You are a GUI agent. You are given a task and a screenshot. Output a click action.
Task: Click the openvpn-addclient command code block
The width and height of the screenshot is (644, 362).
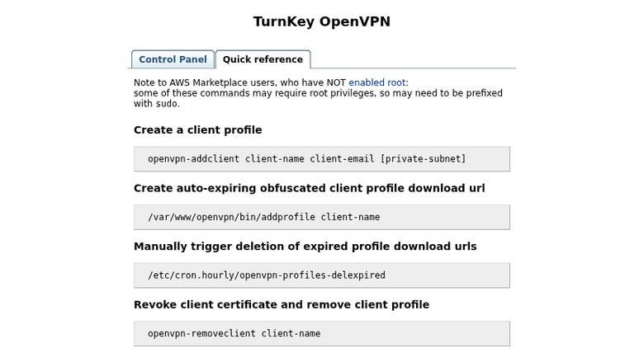[322, 158]
